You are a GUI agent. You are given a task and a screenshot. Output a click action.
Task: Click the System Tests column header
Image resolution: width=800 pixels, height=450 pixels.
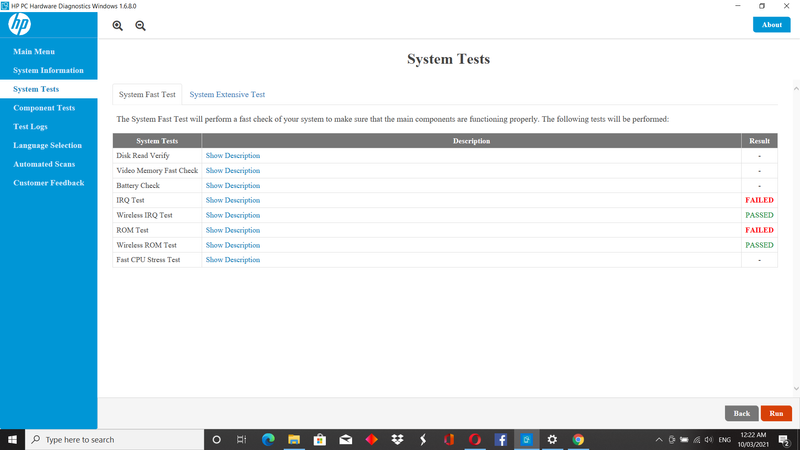pos(157,141)
